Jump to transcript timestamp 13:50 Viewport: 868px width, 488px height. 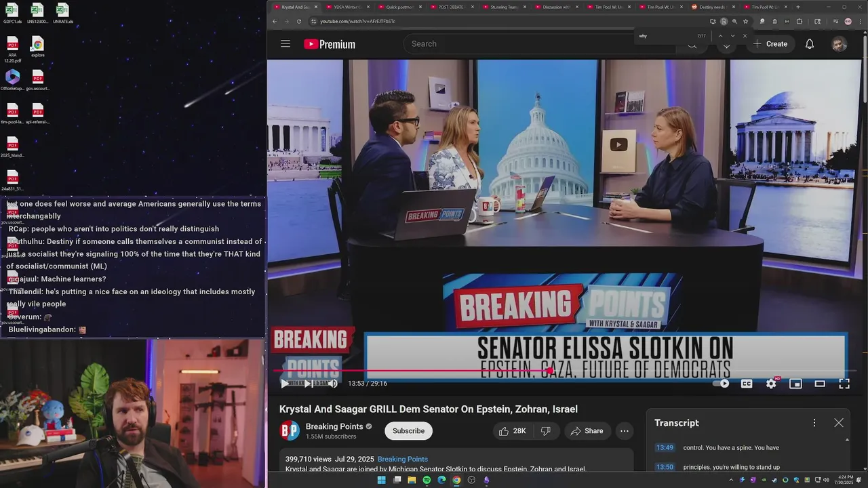click(665, 467)
